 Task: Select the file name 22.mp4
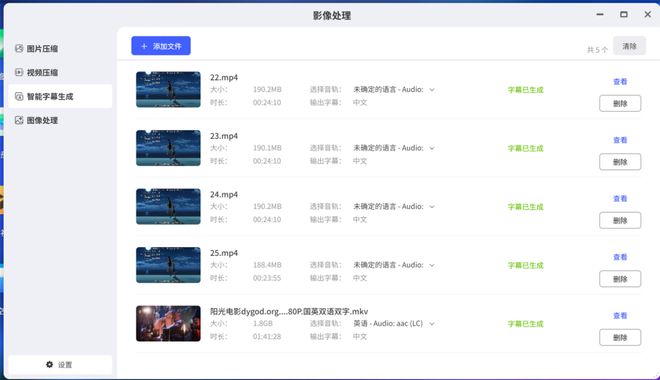pos(224,77)
